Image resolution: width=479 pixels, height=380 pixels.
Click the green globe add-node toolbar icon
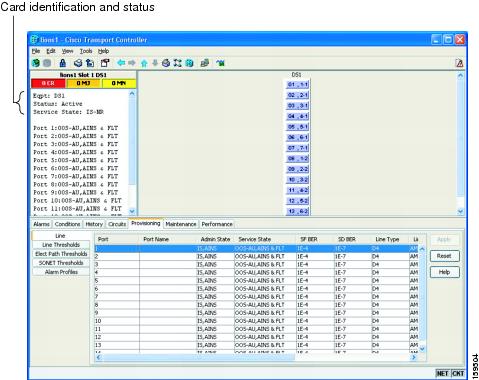36,63
